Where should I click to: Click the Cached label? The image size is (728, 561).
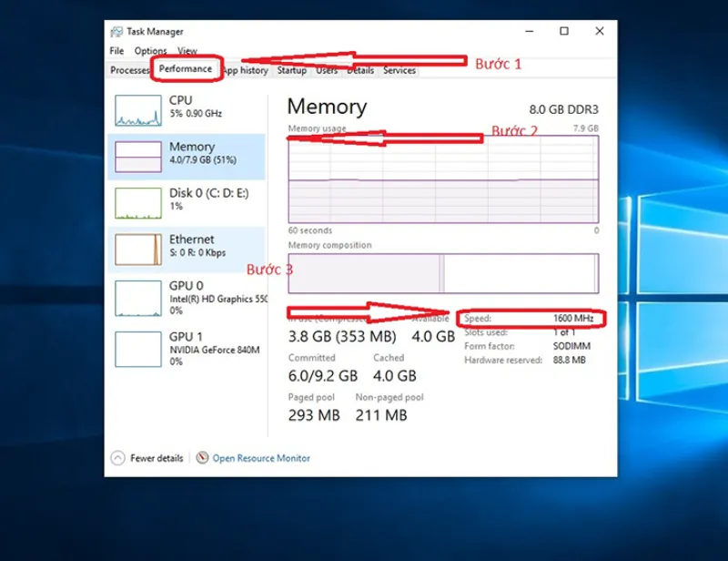click(389, 358)
